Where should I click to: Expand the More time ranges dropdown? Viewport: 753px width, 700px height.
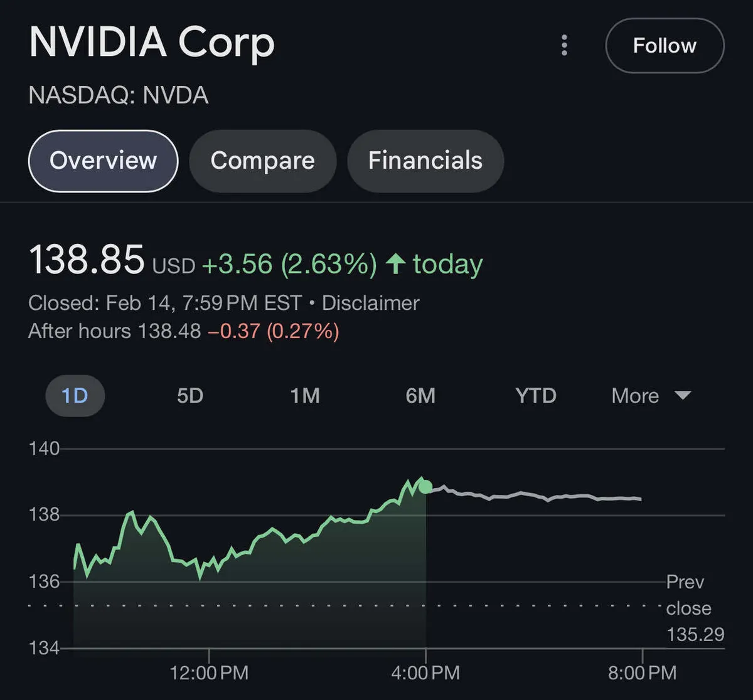pos(651,396)
